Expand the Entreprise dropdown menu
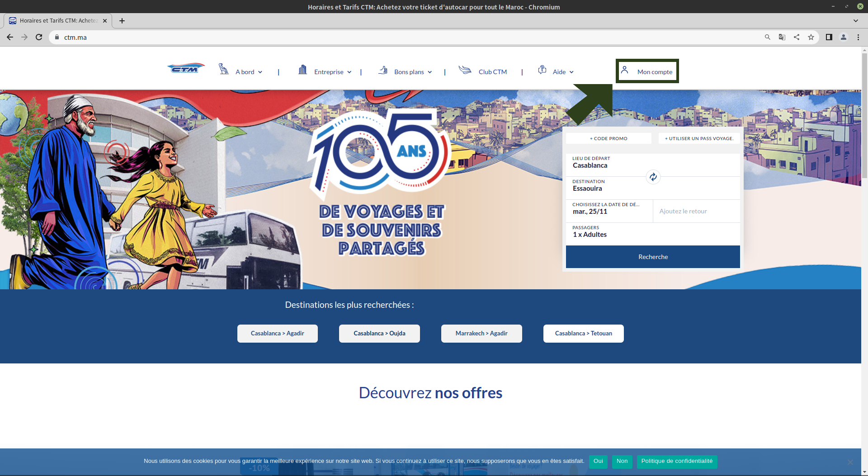This screenshot has width=868, height=476. (x=332, y=72)
